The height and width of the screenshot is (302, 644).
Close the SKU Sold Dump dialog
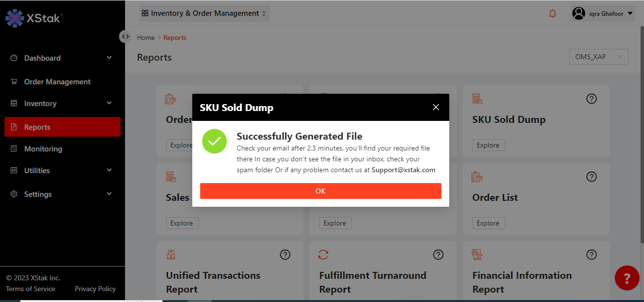coord(435,107)
